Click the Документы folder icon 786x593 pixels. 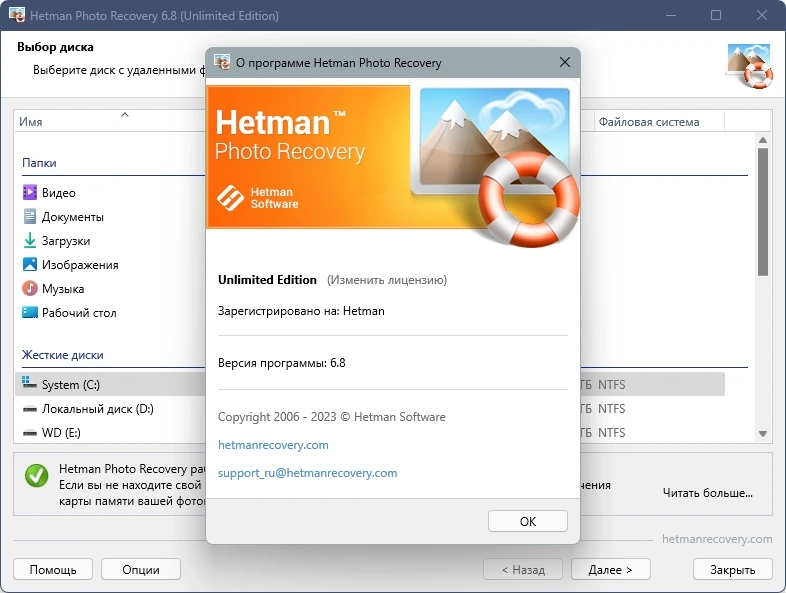(x=30, y=217)
